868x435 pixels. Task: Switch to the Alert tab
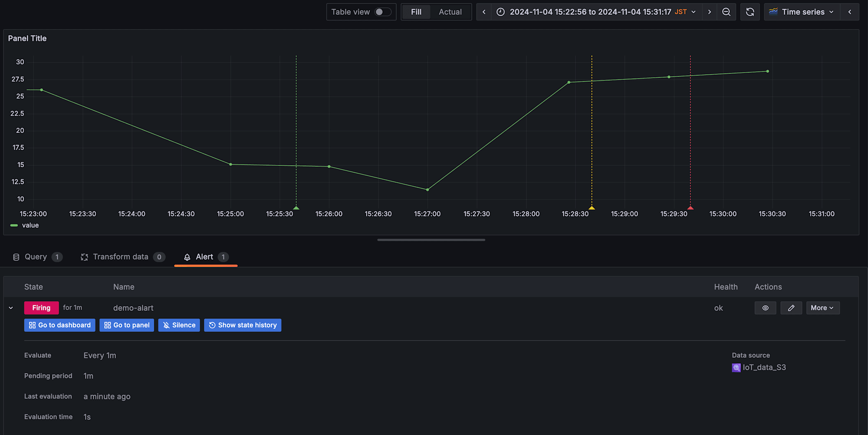pos(206,257)
